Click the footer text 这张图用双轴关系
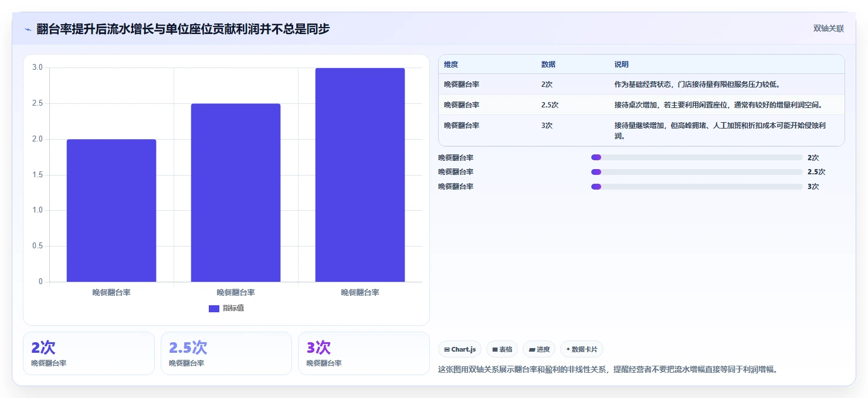 (x=608, y=370)
